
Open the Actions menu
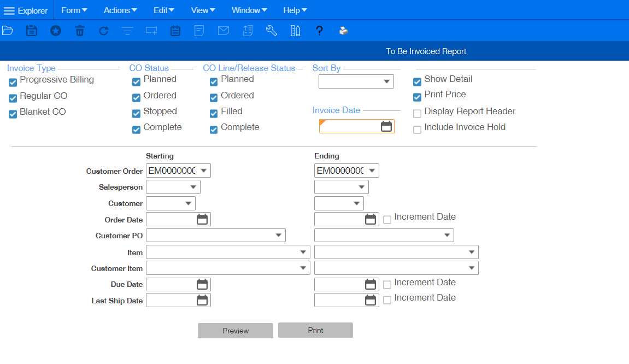coord(120,10)
